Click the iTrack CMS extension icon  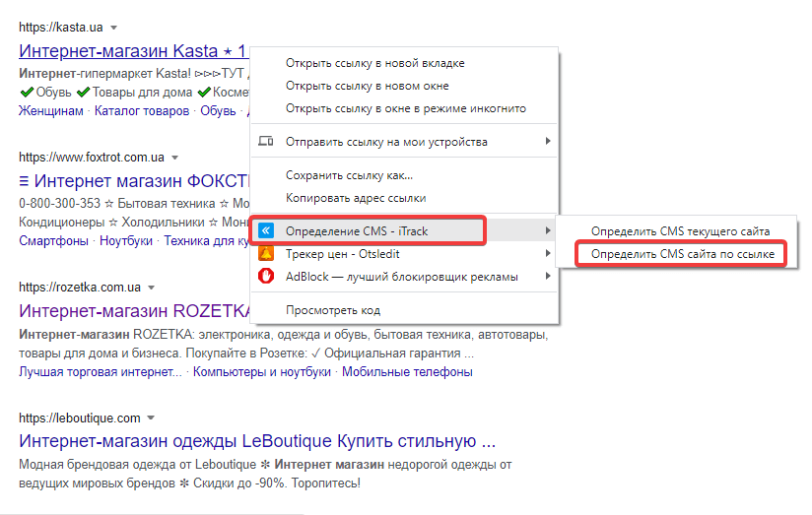[x=266, y=230]
